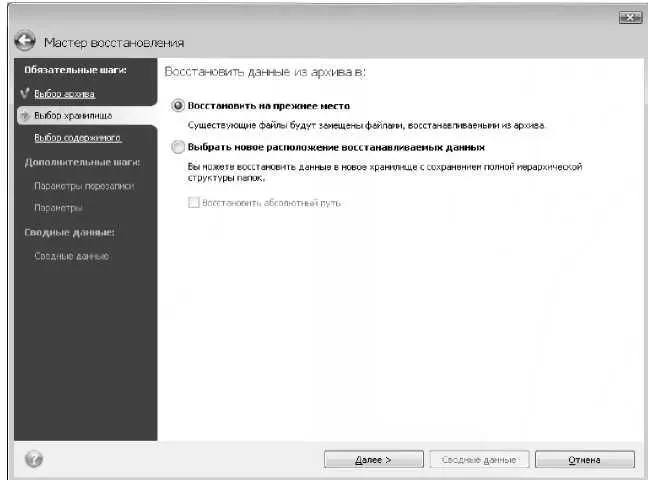Close the recovery wizard window
Image resolution: width=648 pixels, height=480 pixels.
pyautogui.click(x=630, y=17)
